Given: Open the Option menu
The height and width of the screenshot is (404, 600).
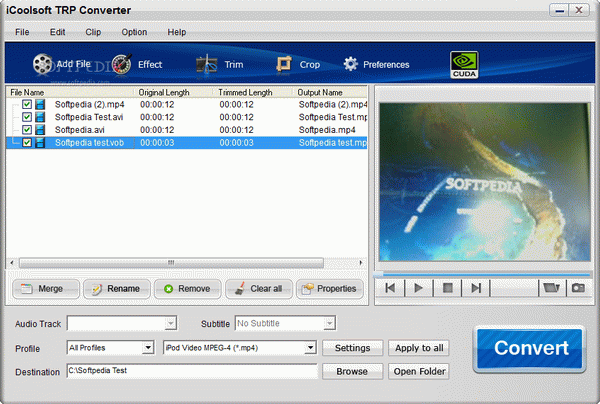Looking at the screenshot, I should click(x=134, y=32).
